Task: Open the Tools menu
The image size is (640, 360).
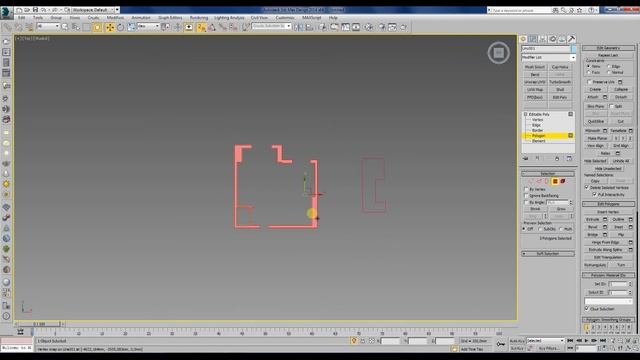Action: [38, 18]
